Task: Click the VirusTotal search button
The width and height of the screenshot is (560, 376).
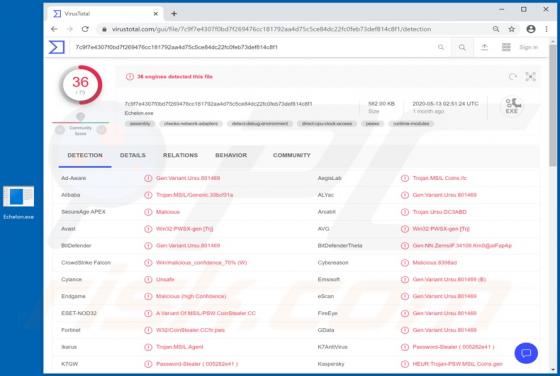Action: [462, 47]
